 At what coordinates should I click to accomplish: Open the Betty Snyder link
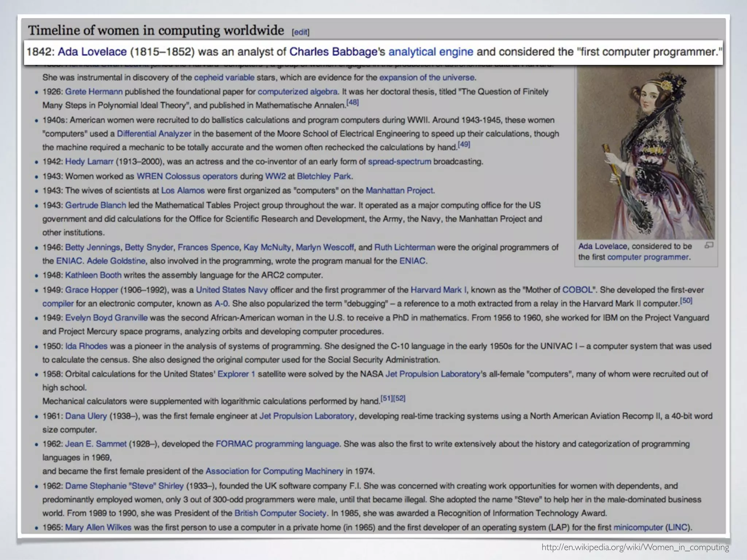click(149, 248)
